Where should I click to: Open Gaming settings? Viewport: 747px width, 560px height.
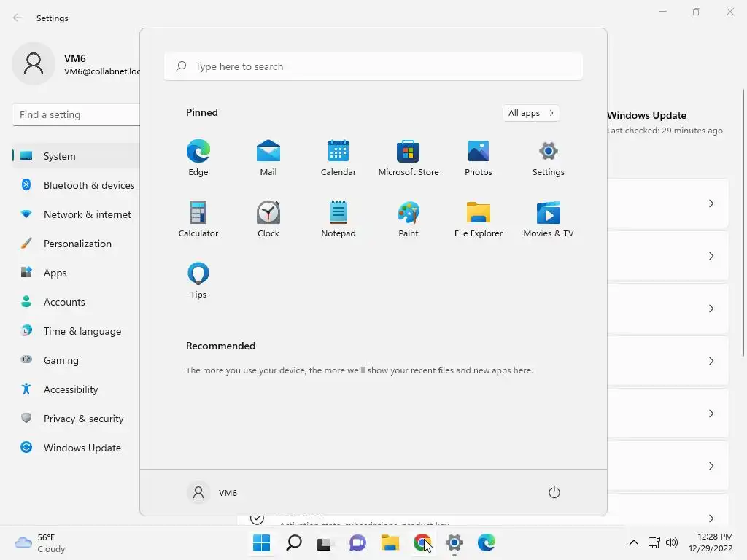(76, 360)
